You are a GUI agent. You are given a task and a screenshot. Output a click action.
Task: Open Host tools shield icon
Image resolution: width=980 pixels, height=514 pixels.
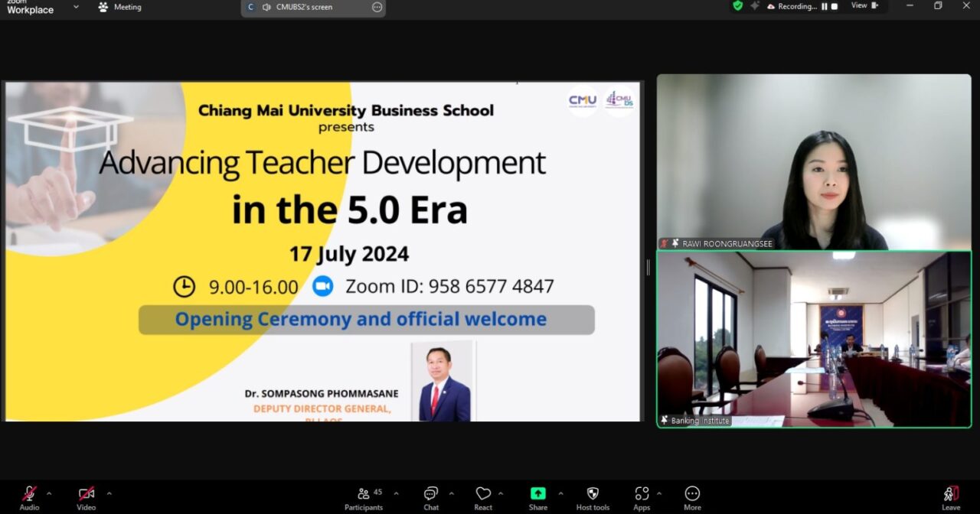click(593, 495)
